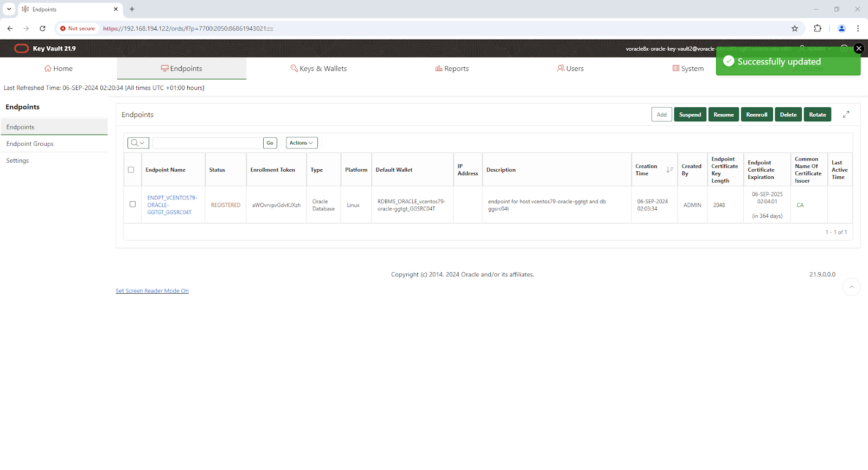Open the Actions dropdown menu
The height and width of the screenshot is (470, 868).
(x=302, y=143)
